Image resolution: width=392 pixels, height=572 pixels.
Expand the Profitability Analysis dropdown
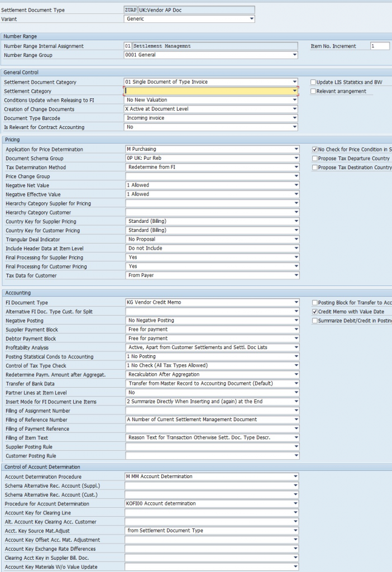[x=212, y=347]
